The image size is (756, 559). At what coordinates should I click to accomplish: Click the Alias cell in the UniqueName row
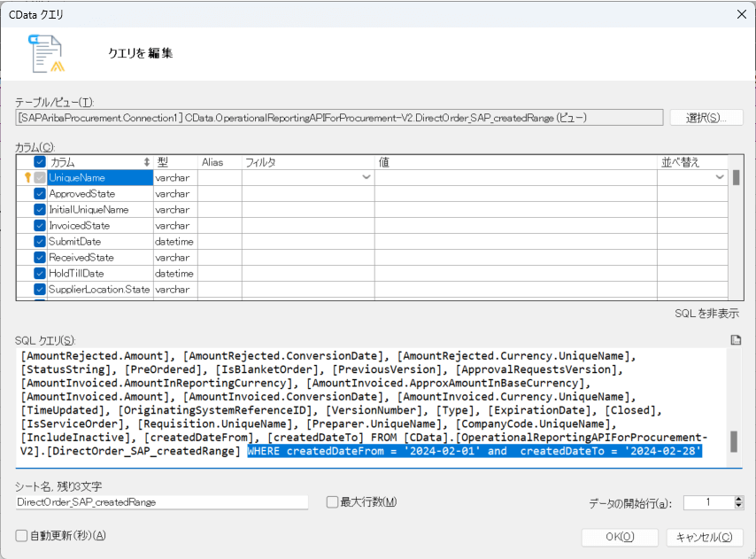[x=220, y=177]
